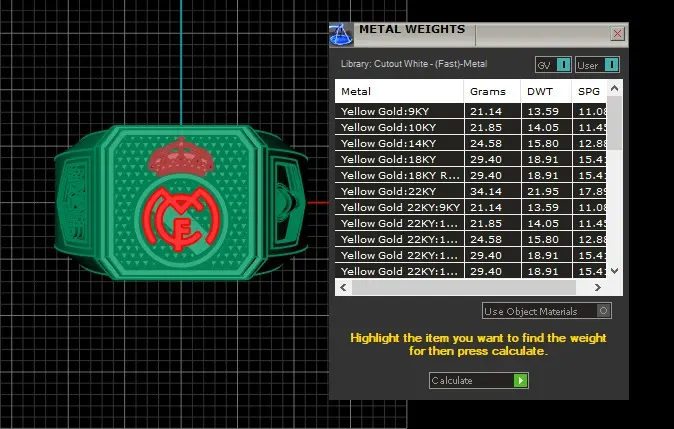Click the Metal column header
674x429 pixels.
click(399, 91)
